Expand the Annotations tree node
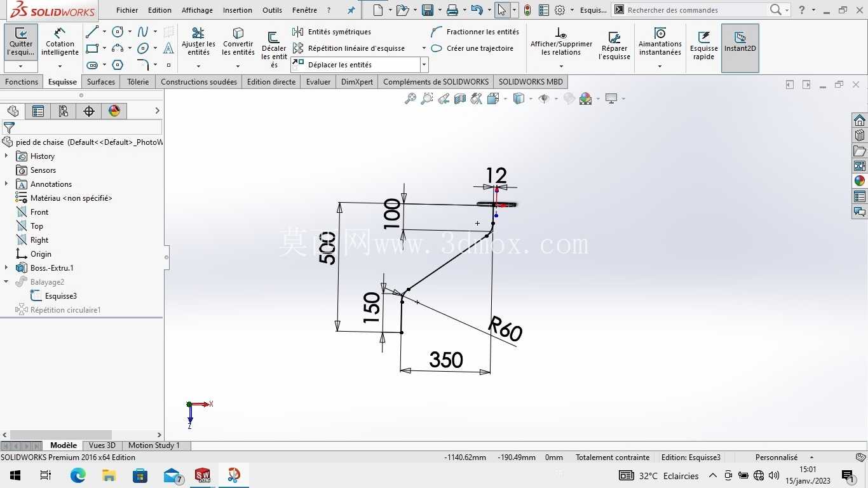 click(6, 184)
